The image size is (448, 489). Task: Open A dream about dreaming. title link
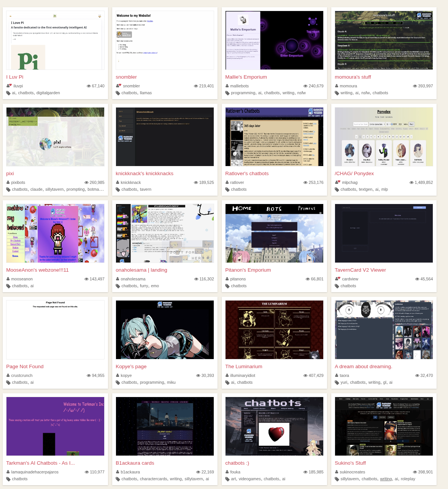click(363, 366)
